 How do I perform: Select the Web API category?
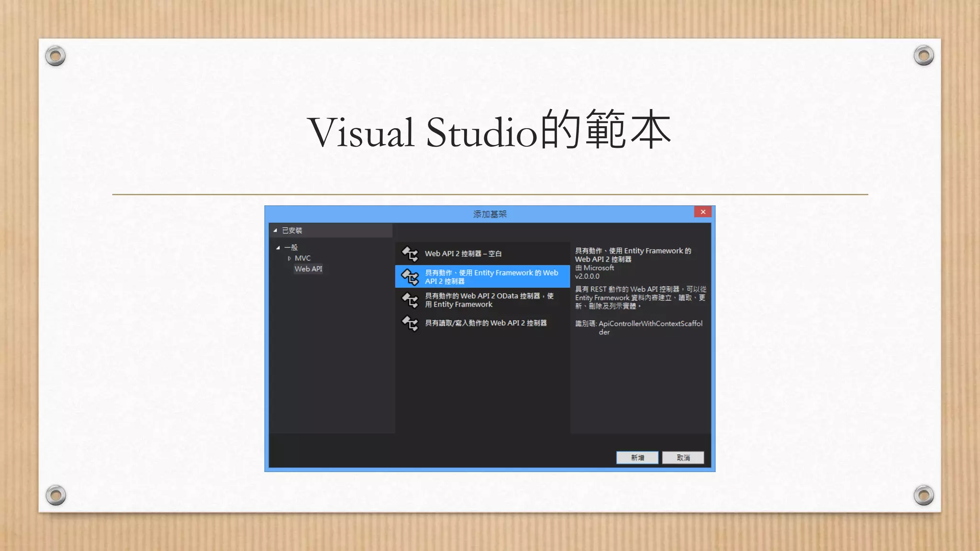[308, 269]
